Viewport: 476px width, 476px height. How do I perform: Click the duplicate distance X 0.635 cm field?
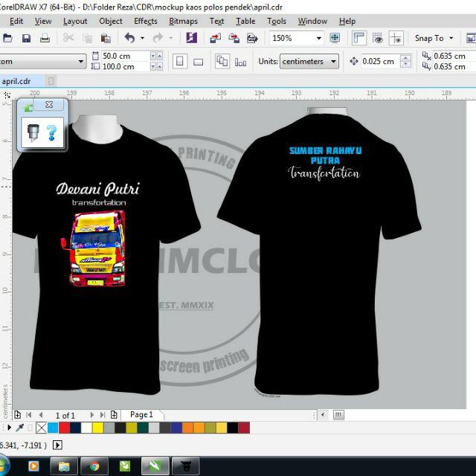tap(454, 57)
